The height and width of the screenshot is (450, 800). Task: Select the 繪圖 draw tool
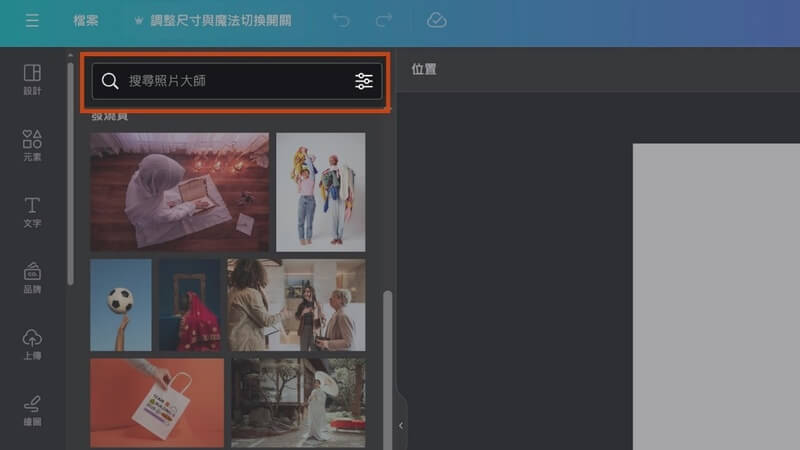pyautogui.click(x=32, y=409)
